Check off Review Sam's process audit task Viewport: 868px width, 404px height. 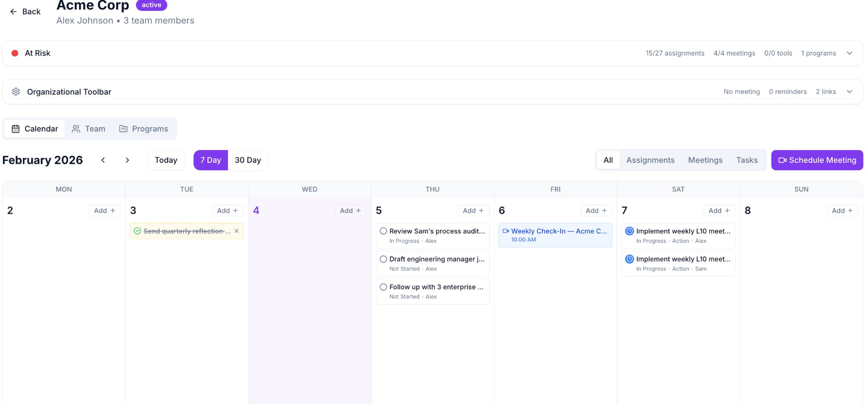(383, 231)
